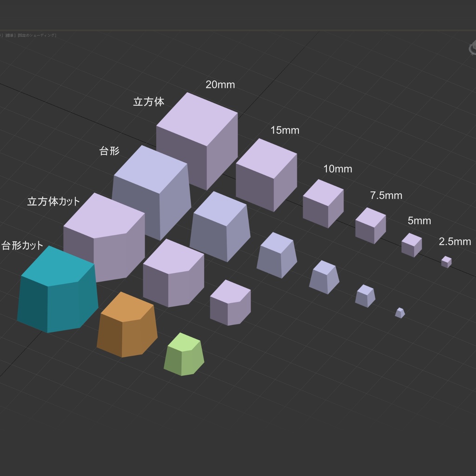Select the tiny 2.5mm cube object
This screenshot has height=476, width=476.
(446, 262)
